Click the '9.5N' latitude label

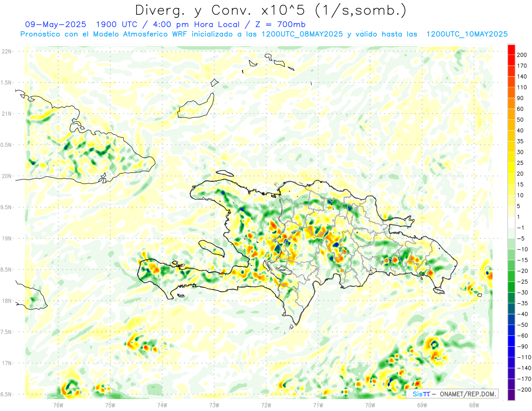point(7,207)
